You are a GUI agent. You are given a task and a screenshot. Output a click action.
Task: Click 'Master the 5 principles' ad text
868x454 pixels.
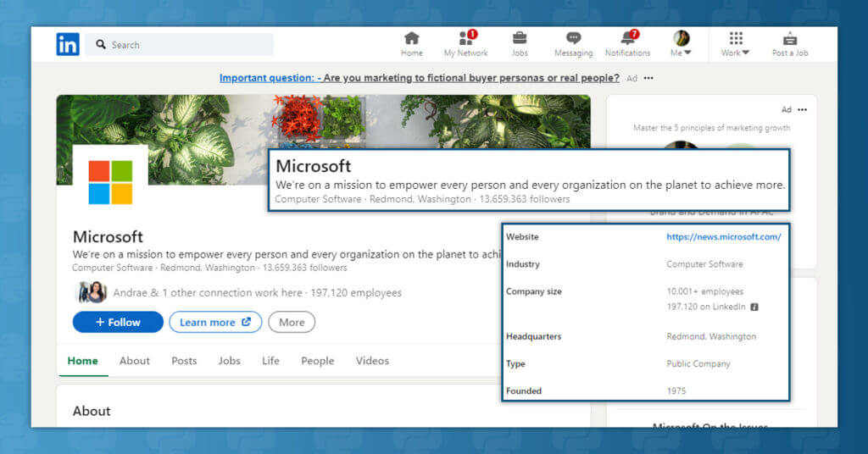[711, 128]
